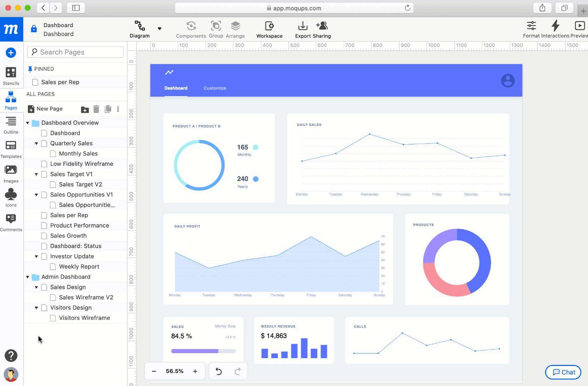The width and height of the screenshot is (588, 386).
Task: Open the Images panel
Action: coord(11,174)
